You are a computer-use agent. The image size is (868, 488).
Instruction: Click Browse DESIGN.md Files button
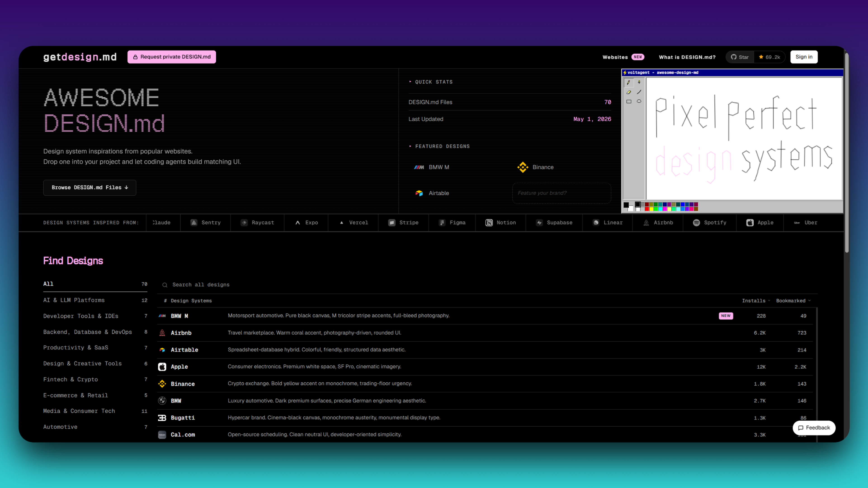90,188
